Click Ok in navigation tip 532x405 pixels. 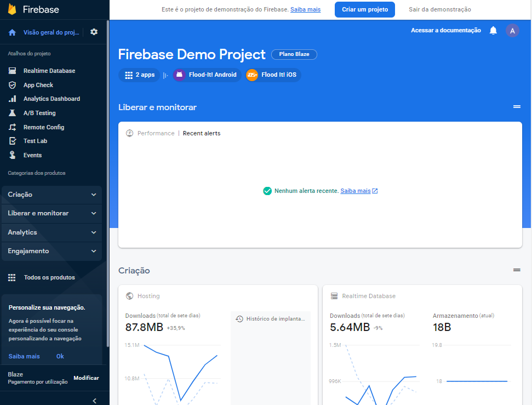point(60,356)
